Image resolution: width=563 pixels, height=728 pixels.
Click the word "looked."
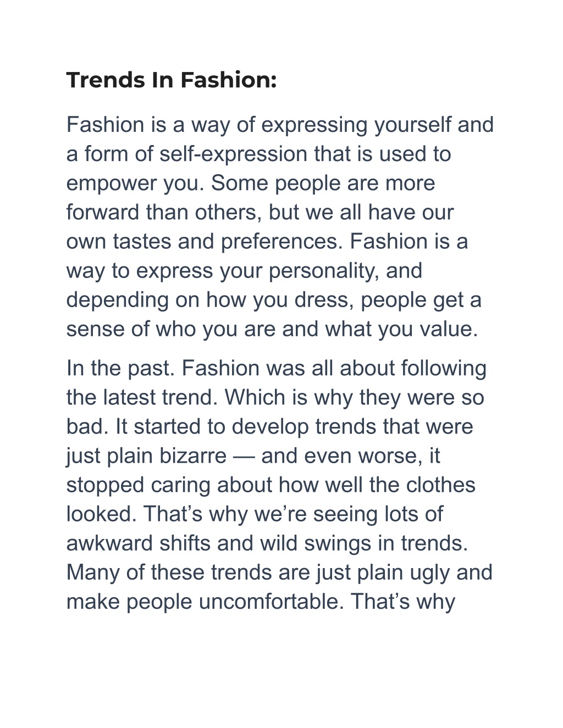tap(102, 514)
